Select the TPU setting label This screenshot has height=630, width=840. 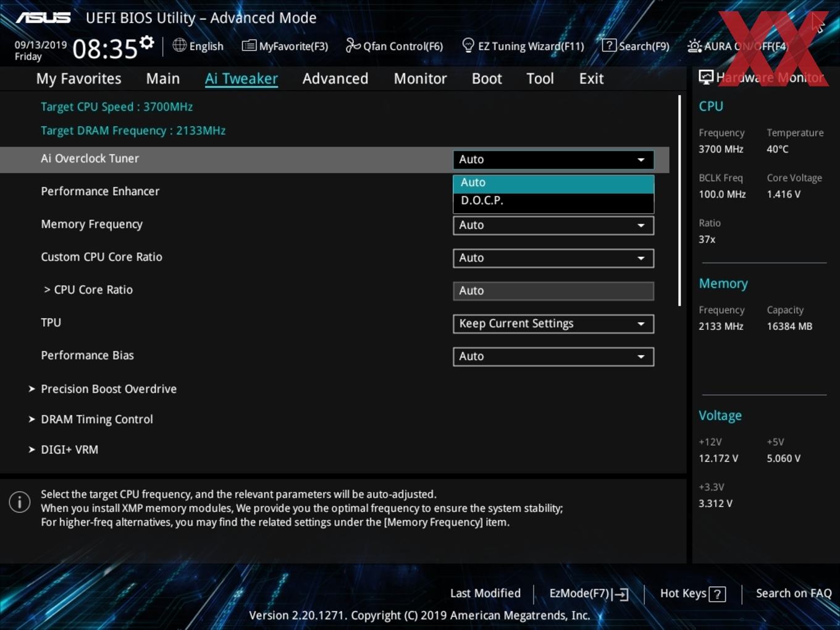click(51, 322)
